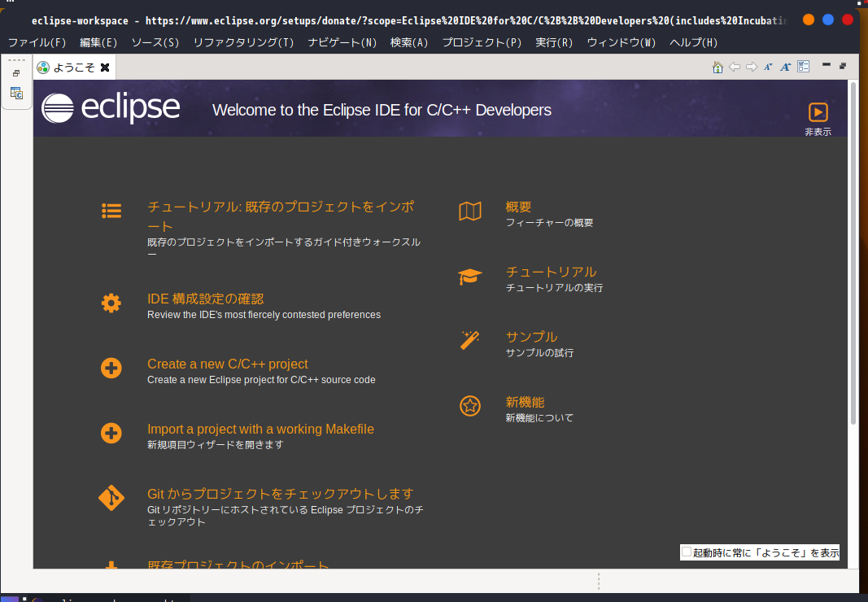
Task: Open the ファイル(F) menu
Action: click(x=37, y=42)
